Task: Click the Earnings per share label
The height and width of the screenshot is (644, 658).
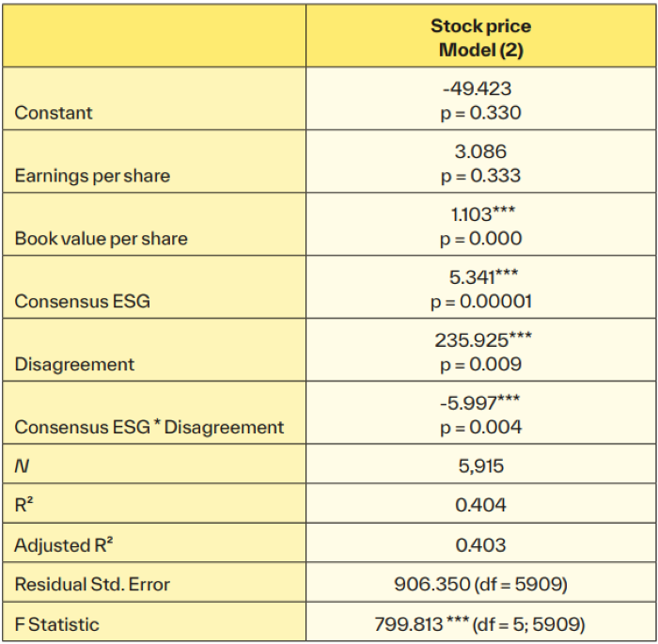Action: 92,176
